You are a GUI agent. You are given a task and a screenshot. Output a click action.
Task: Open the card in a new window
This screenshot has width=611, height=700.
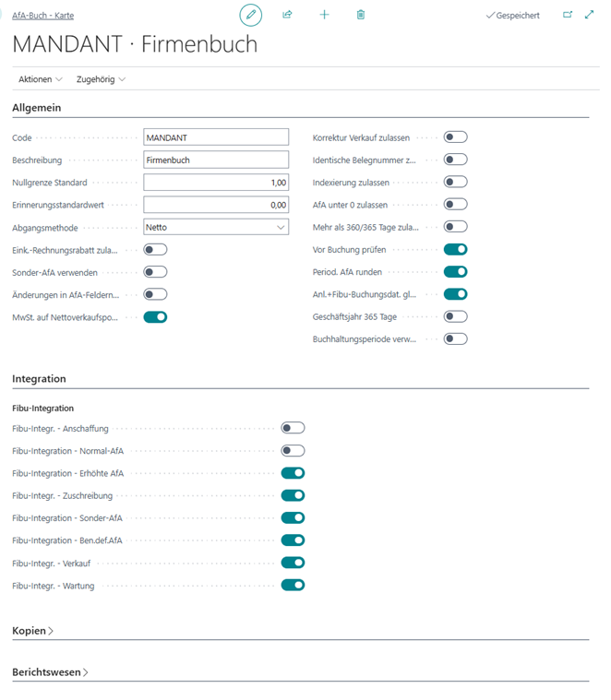tap(568, 15)
